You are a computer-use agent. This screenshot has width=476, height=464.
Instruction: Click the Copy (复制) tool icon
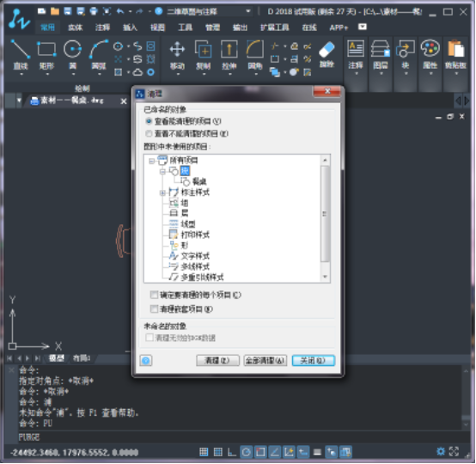(x=204, y=55)
